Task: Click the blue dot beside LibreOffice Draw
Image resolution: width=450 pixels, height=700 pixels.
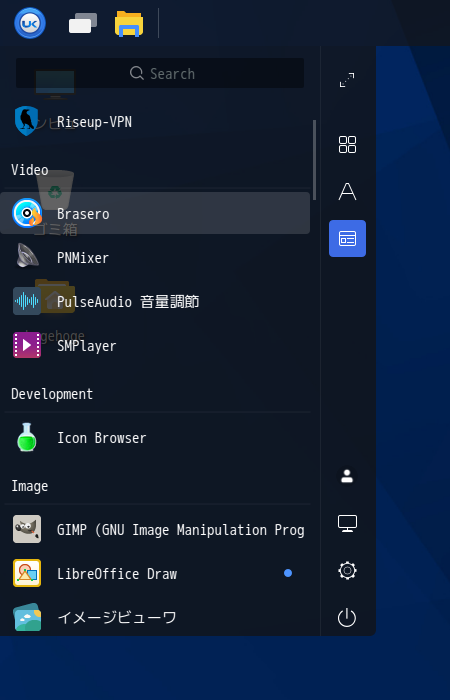Action: tap(288, 573)
